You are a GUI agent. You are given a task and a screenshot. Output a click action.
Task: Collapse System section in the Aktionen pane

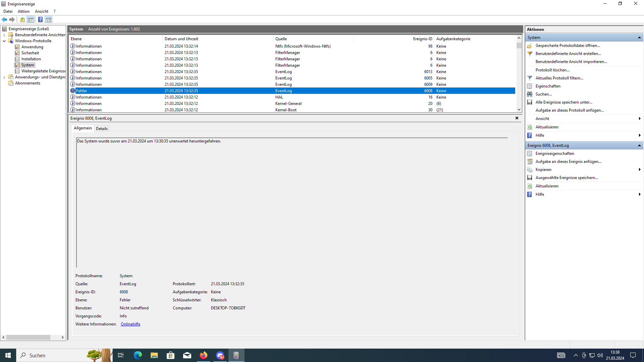click(639, 38)
